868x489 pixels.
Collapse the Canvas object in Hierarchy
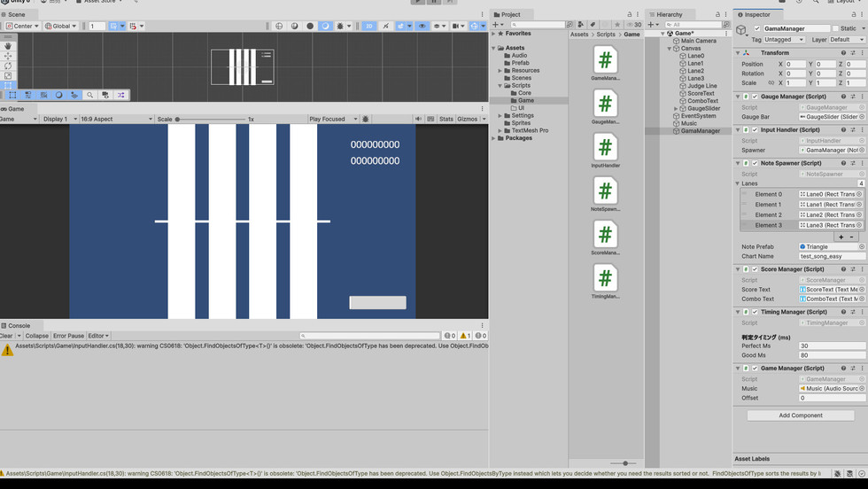(669, 49)
